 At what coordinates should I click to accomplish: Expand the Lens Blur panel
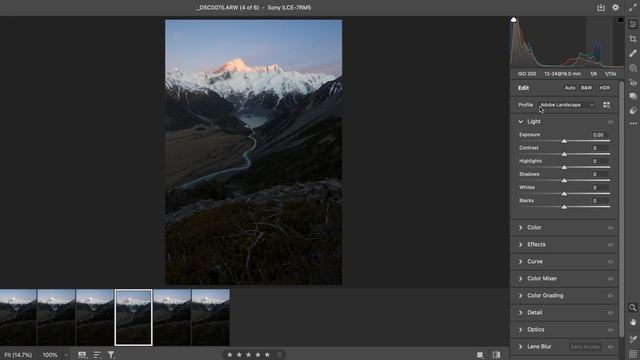(x=520, y=347)
